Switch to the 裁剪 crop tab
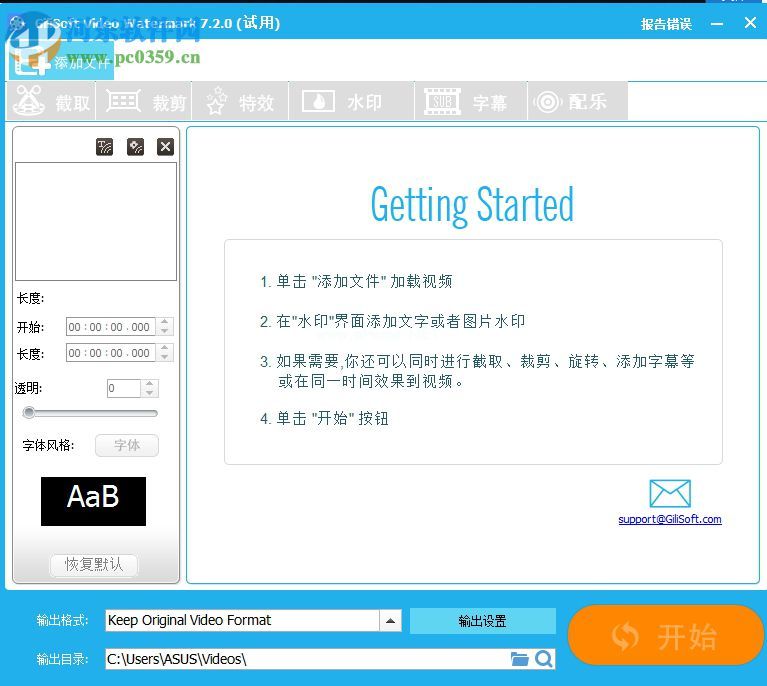767x686 pixels. click(x=147, y=102)
